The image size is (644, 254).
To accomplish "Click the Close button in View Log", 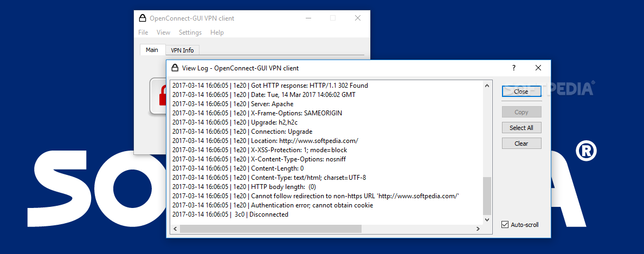I will coord(521,92).
